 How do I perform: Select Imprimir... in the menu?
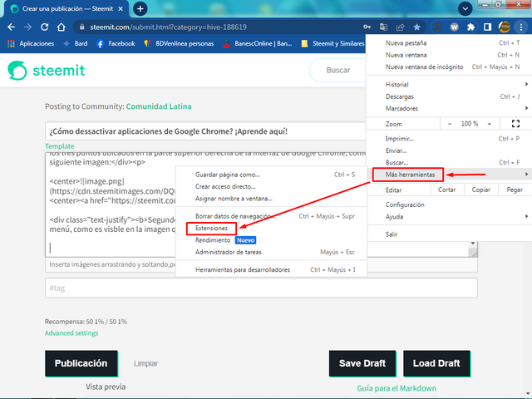tap(449, 139)
